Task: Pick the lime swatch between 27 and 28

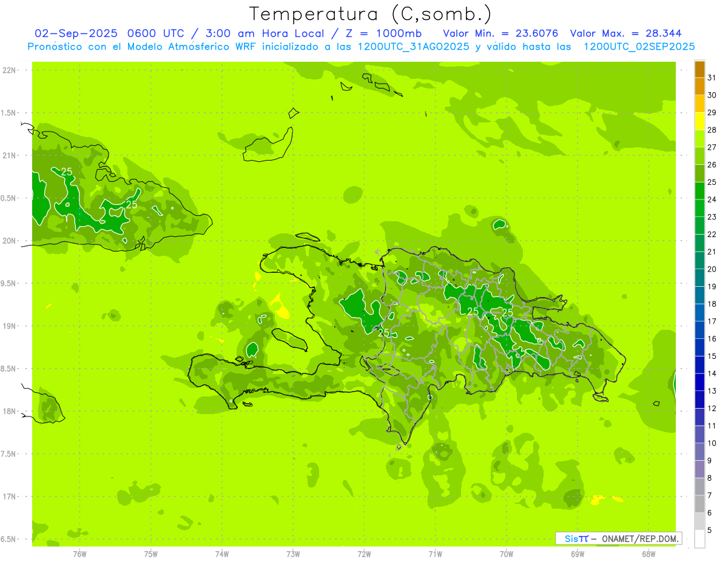Action: click(x=699, y=139)
